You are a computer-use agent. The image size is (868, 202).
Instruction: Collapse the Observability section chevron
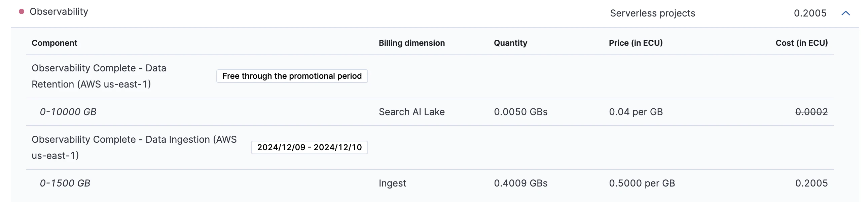tap(845, 13)
